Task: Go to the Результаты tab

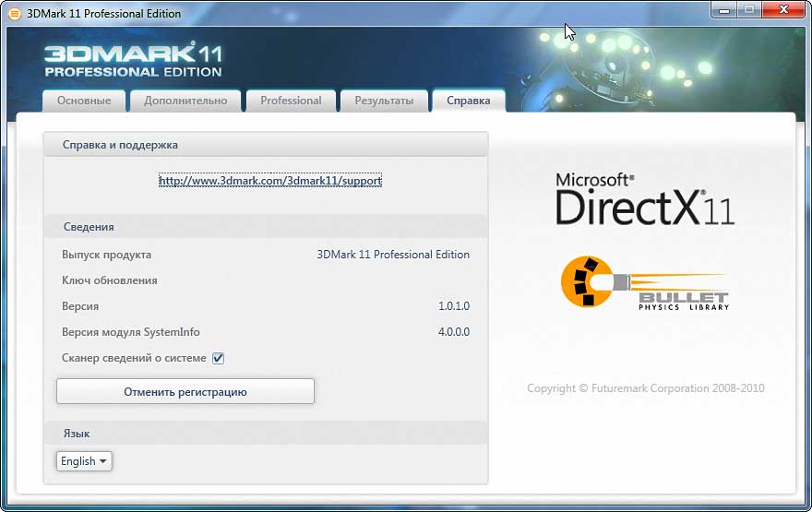Action: click(x=384, y=101)
